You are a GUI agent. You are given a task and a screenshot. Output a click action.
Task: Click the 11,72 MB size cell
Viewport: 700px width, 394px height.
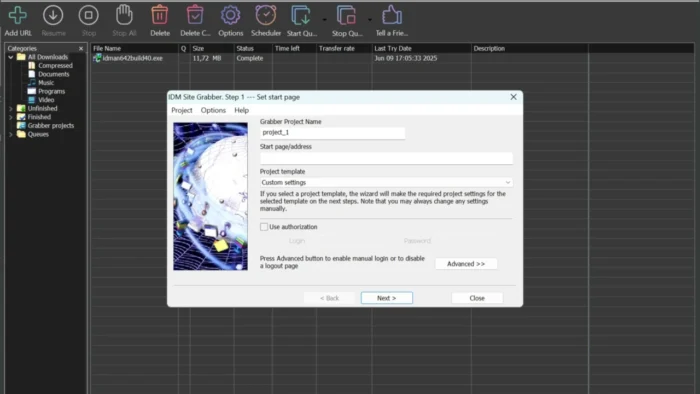(x=207, y=58)
